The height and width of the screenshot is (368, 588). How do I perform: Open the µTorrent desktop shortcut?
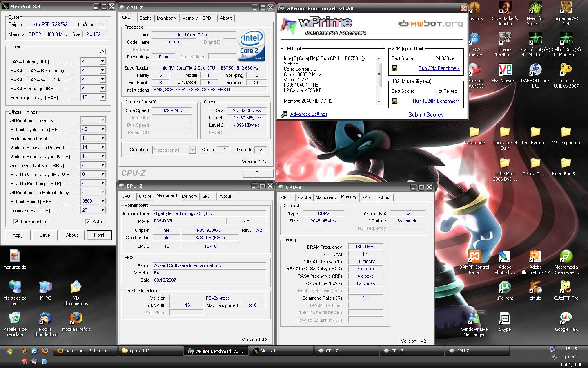(x=505, y=290)
